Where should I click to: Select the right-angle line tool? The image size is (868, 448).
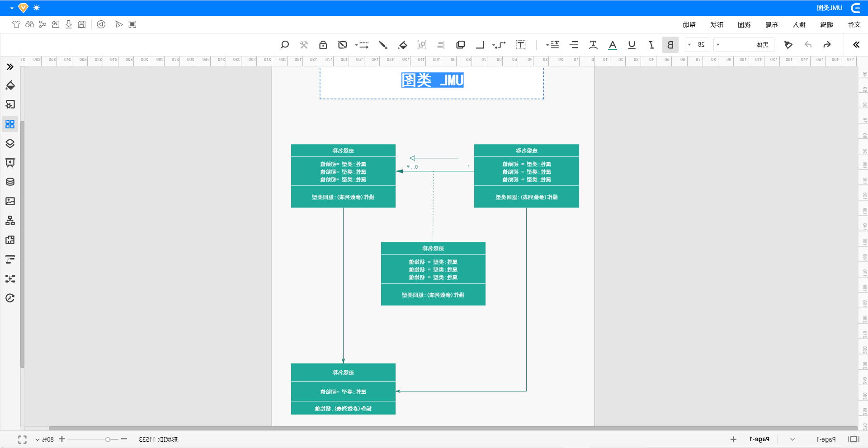click(480, 45)
